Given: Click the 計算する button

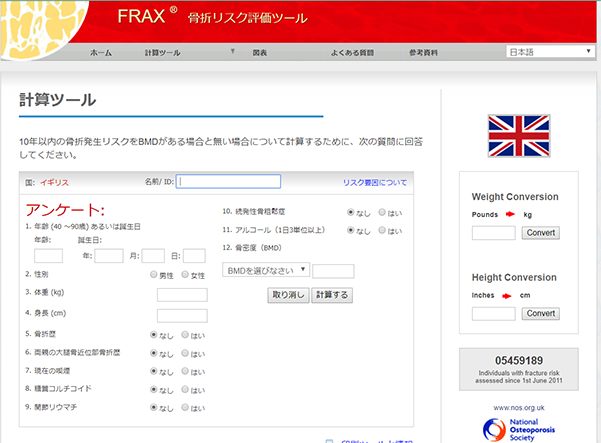Looking at the screenshot, I should coord(332,295).
